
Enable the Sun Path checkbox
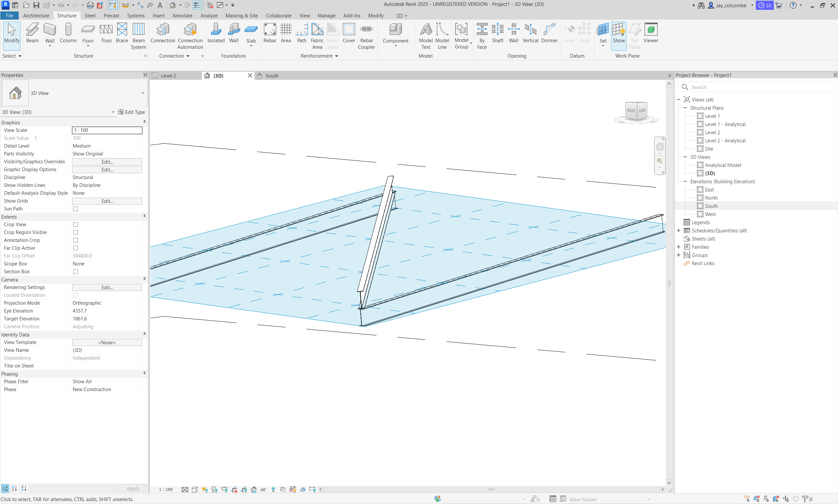point(76,209)
